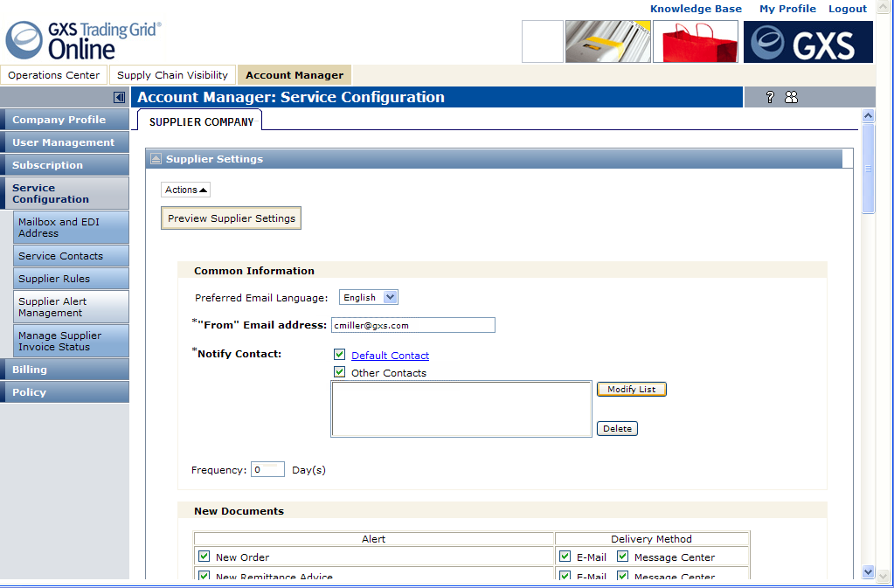Open Supplier Rules submenu item
This screenshot has height=588, width=894.
72,279
